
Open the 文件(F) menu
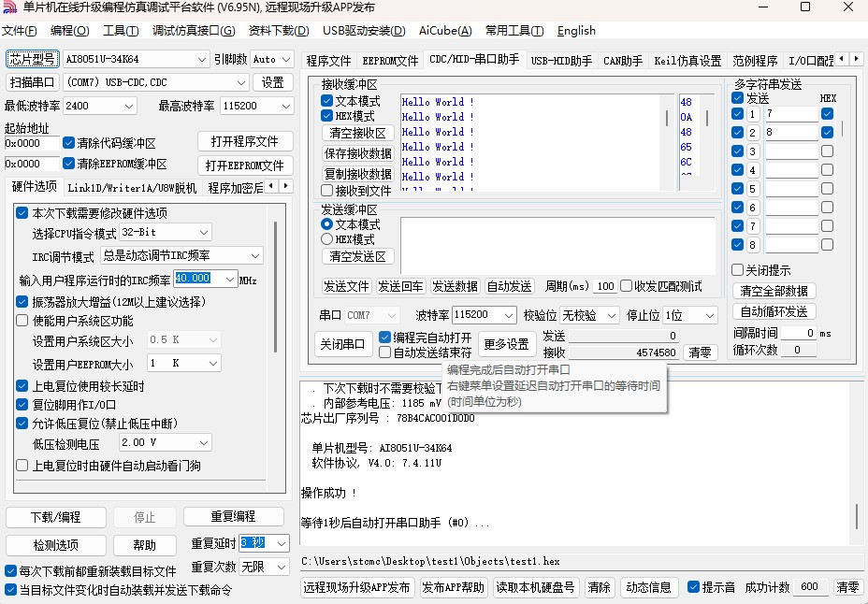coord(20,31)
